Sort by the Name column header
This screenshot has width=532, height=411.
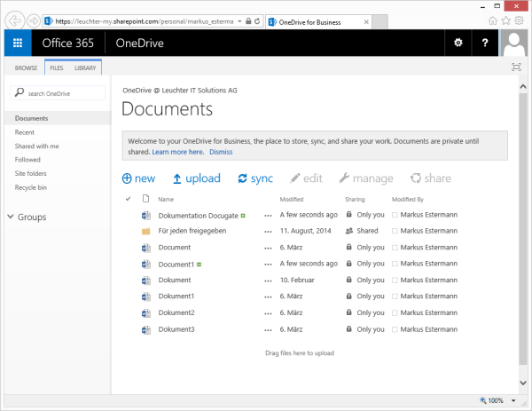(166, 200)
